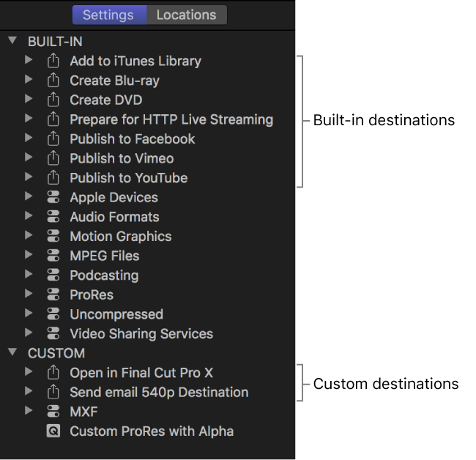Click the settings group icon beside Audio Formats
The width and height of the screenshot is (476, 460).
tap(53, 217)
